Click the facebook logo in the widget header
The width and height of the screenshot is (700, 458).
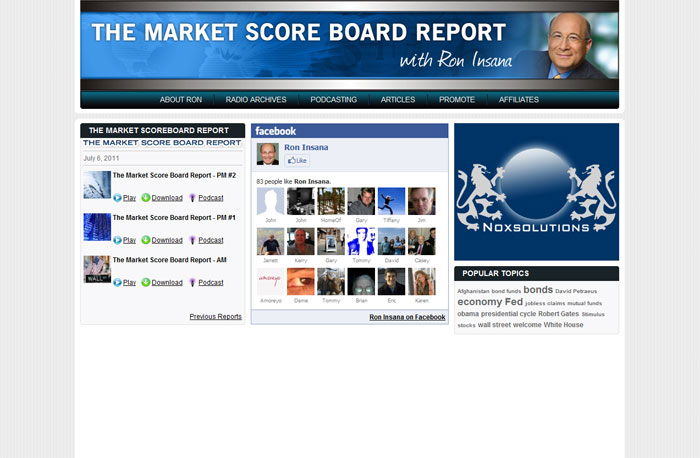pos(275,131)
